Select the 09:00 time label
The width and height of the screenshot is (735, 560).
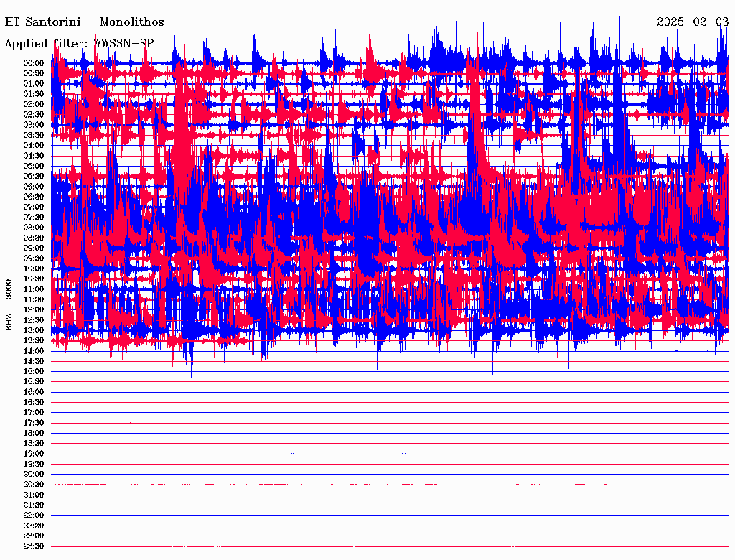point(34,248)
